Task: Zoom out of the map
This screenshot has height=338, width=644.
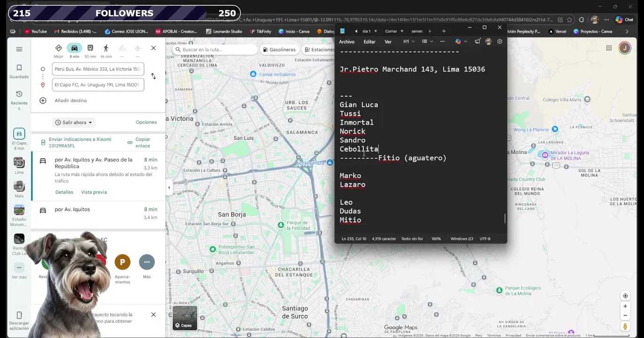Action: [x=625, y=315]
